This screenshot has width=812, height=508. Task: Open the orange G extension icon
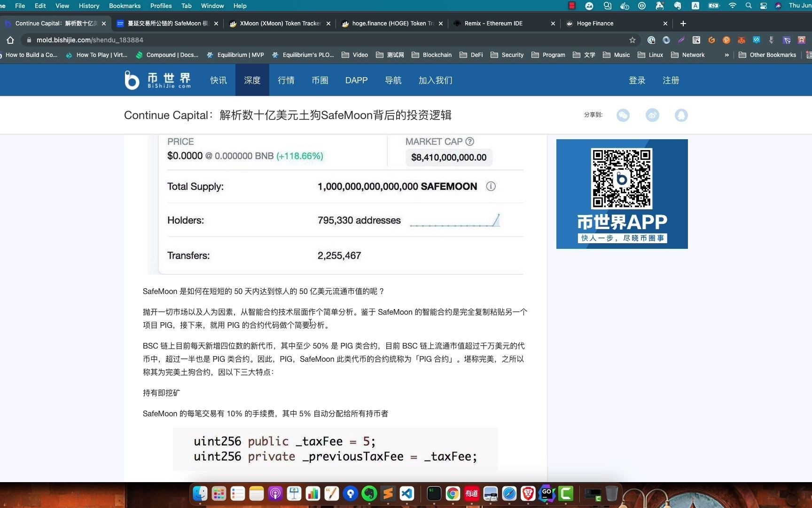pyautogui.click(x=711, y=40)
